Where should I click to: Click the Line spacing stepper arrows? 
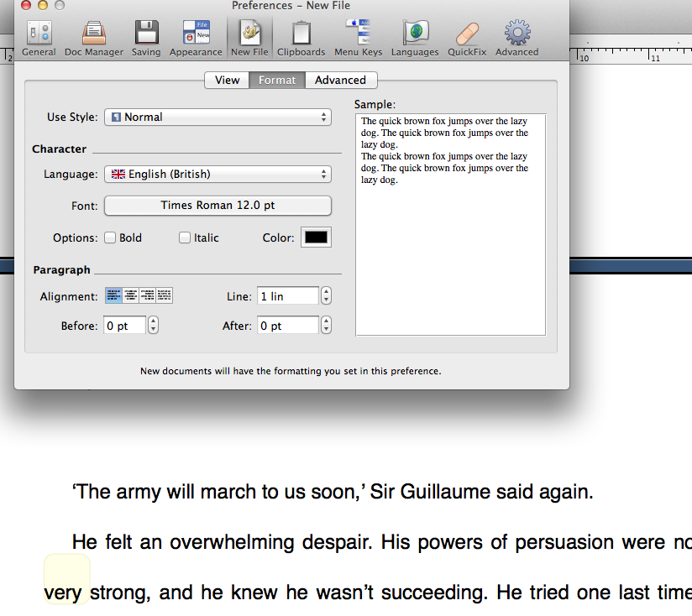(327, 296)
